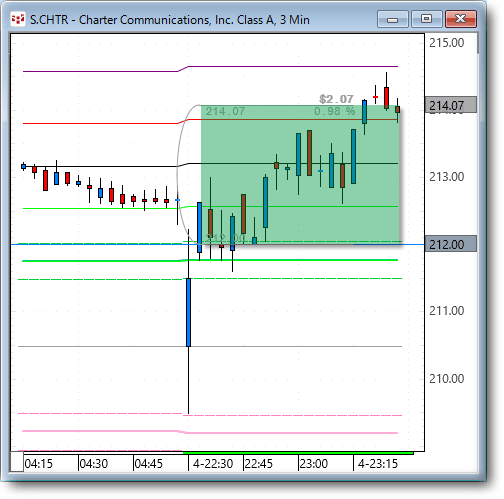Viewport: 504px width, 499px height.
Task: Click the window title S.CHTR Charter Communications
Action: point(170,20)
